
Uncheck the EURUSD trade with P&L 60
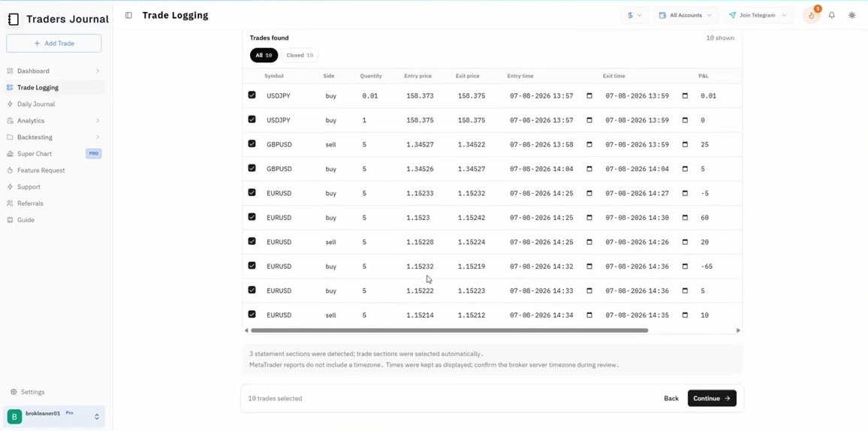click(x=252, y=217)
